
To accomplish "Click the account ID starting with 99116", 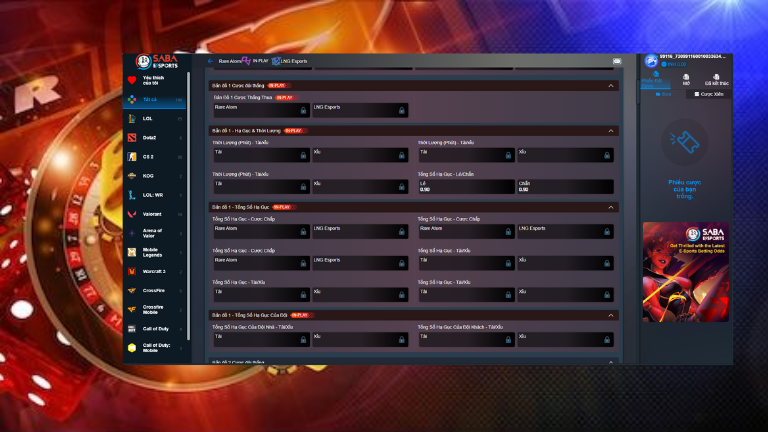I will click(x=693, y=57).
